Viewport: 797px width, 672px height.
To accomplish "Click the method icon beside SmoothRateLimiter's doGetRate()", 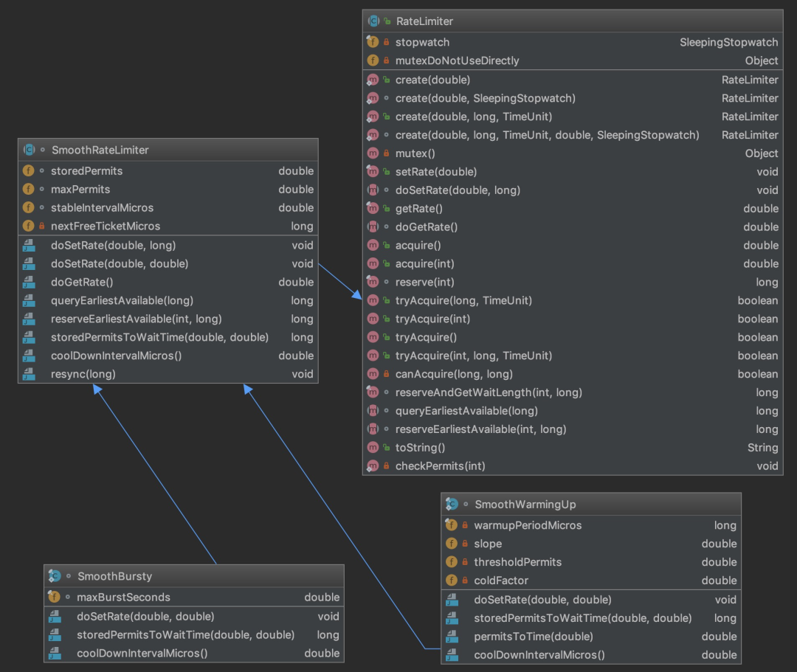I will (29, 282).
